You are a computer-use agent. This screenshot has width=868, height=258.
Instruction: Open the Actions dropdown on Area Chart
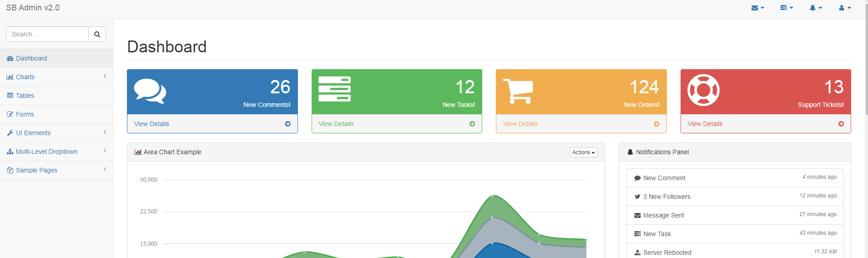click(583, 152)
